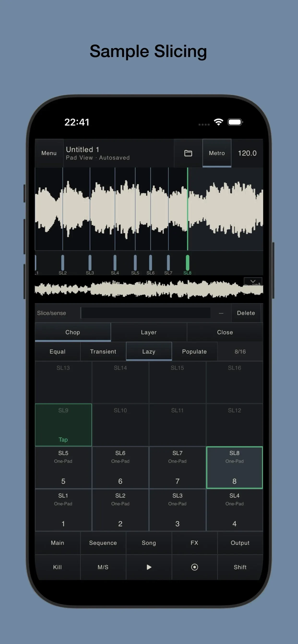298x644 pixels.
Task: Trigger pad SL5 numbered 5
Action: pos(63,467)
